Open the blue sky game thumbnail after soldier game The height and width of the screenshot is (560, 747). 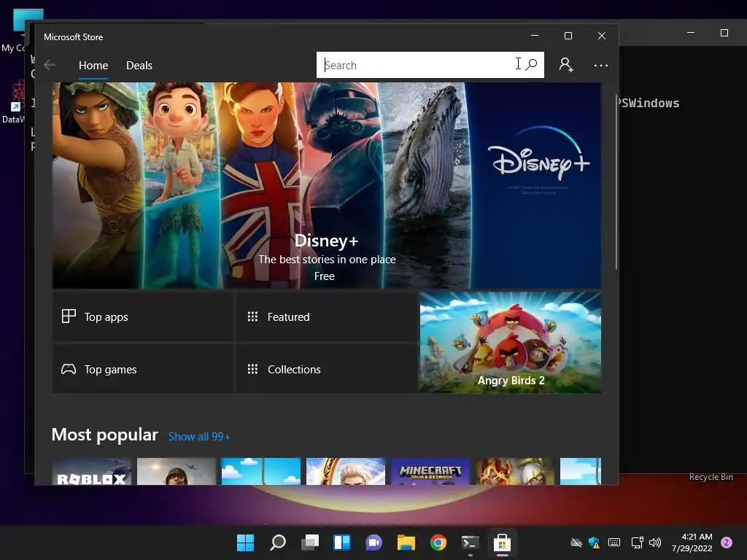(261, 472)
